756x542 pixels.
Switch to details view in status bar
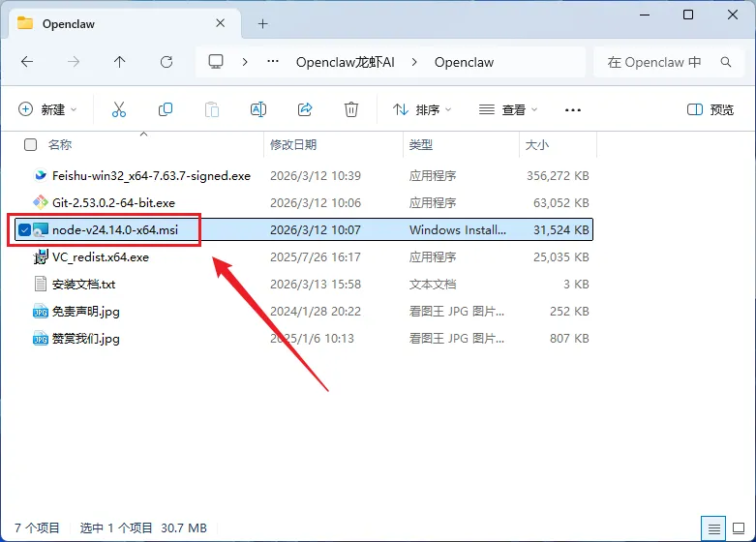pyautogui.click(x=714, y=529)
